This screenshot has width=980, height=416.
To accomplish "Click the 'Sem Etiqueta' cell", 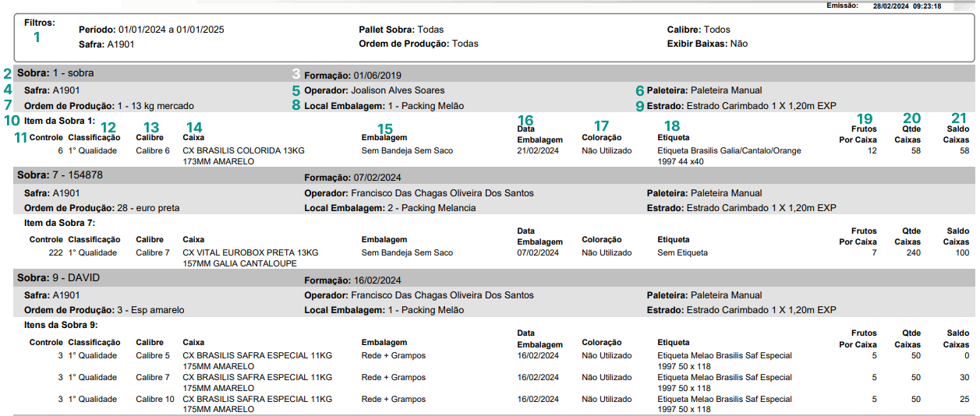I will (682, 253).
